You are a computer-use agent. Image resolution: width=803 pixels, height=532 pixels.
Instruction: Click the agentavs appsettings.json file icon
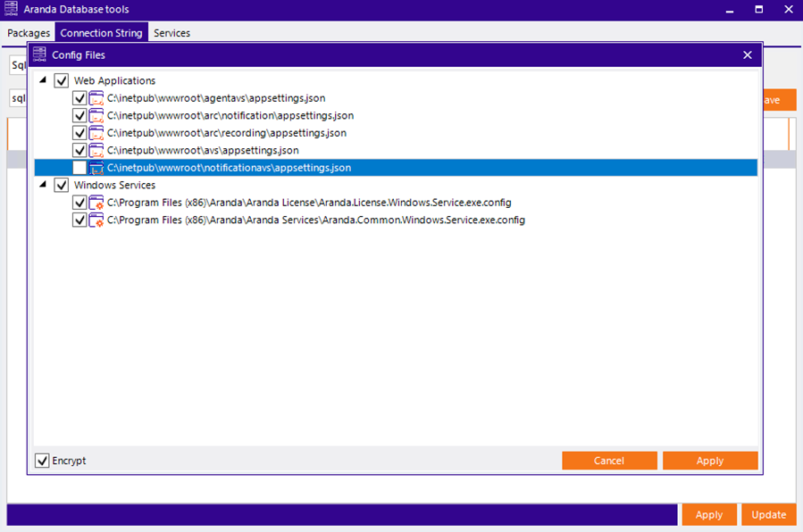(96, 98)
